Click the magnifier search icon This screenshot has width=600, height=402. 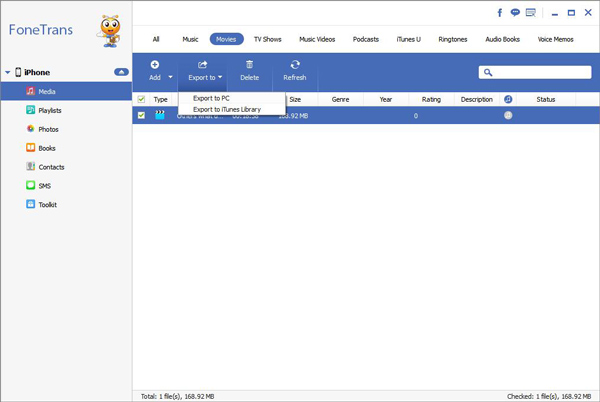(x=488, y=72)
